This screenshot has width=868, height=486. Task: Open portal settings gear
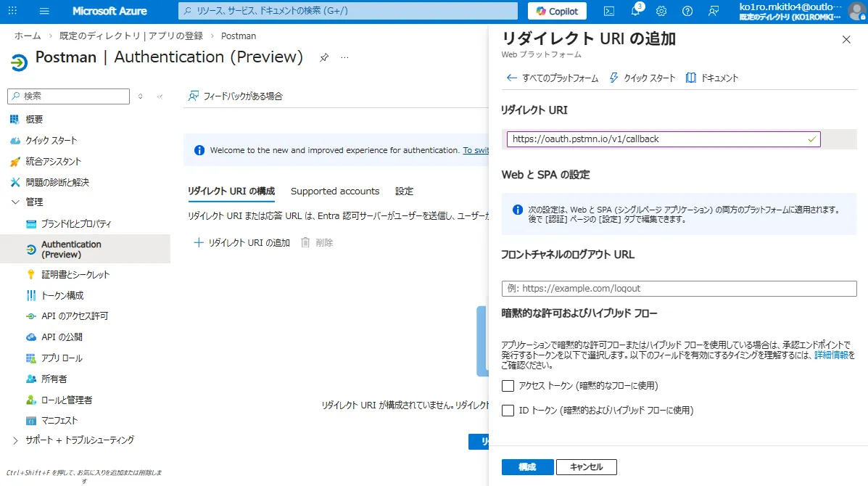click(x=661, y=11)
